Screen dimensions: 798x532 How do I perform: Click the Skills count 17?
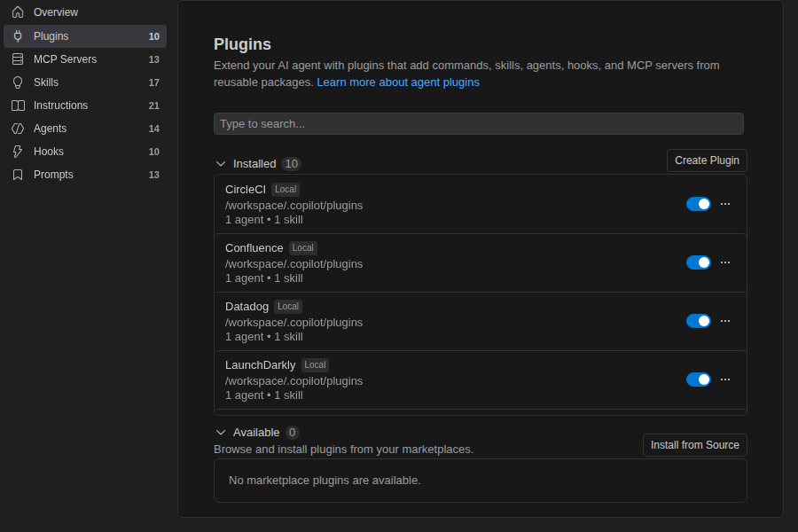(x=153, y=82)
